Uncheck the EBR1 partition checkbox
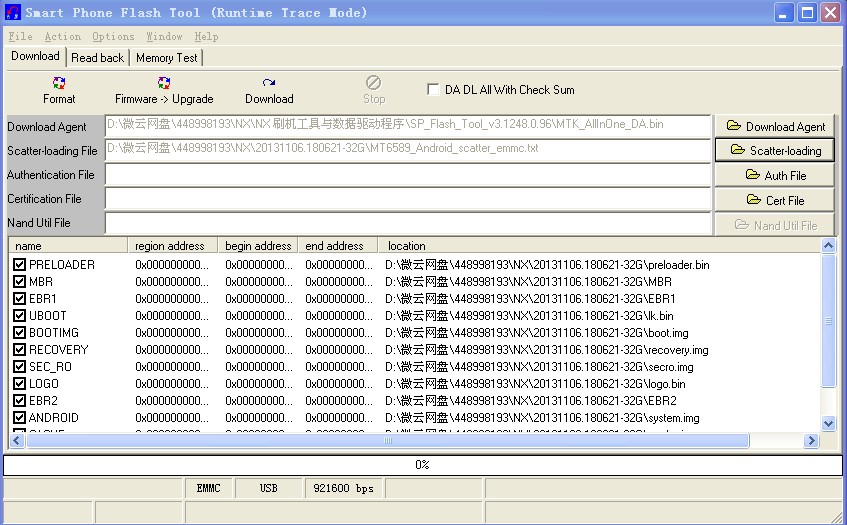Image resolution: width=847 pixels, height=525 pixels. pyautogui.click(x=19, y=299)
